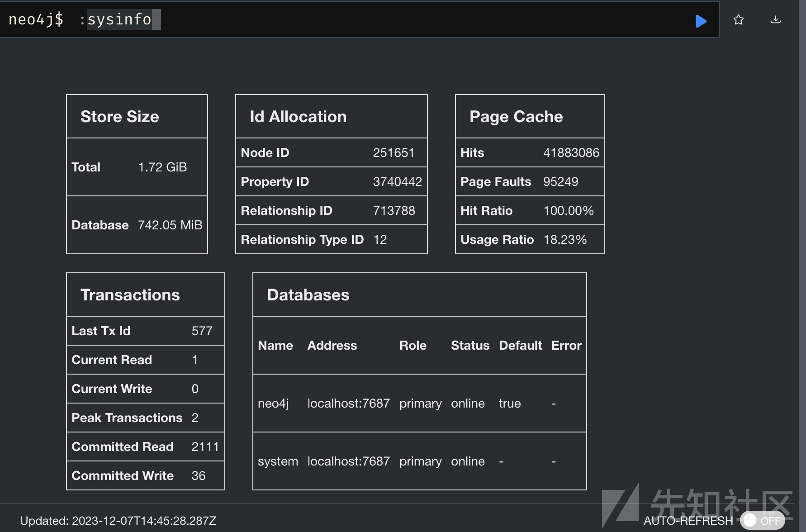
Task: Select the system database name cell
Action: pyautogui.click(x=278, y=461)
